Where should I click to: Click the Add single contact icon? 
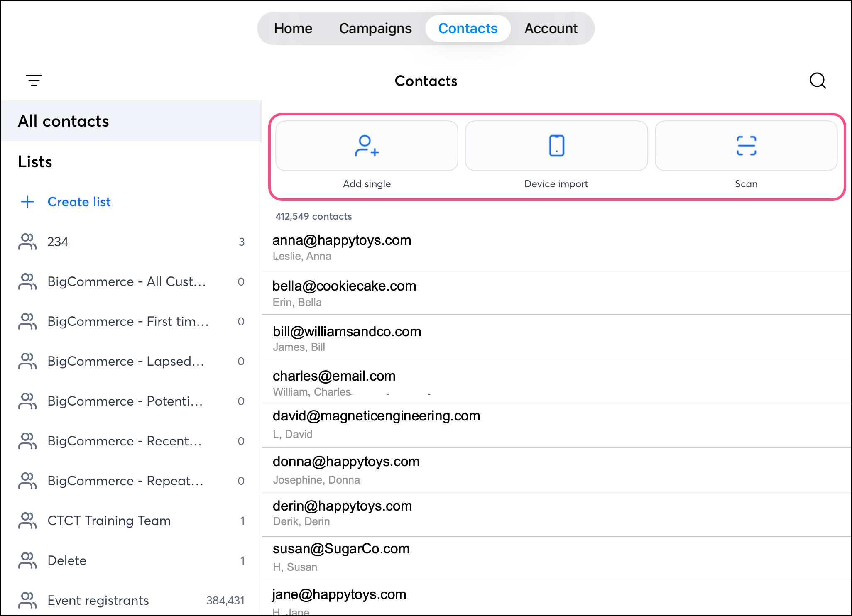(367, 146)
